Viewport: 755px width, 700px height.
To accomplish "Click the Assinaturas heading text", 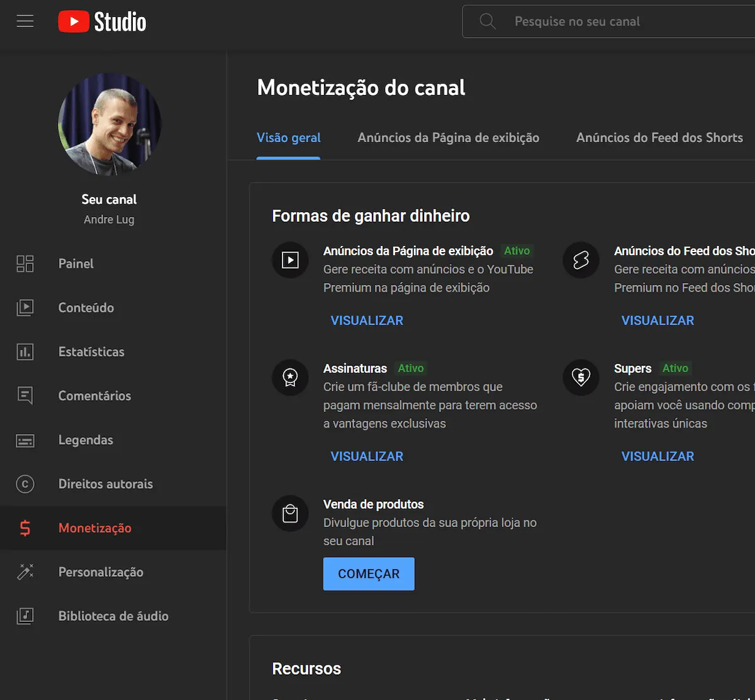I will (x=355, y=369).
